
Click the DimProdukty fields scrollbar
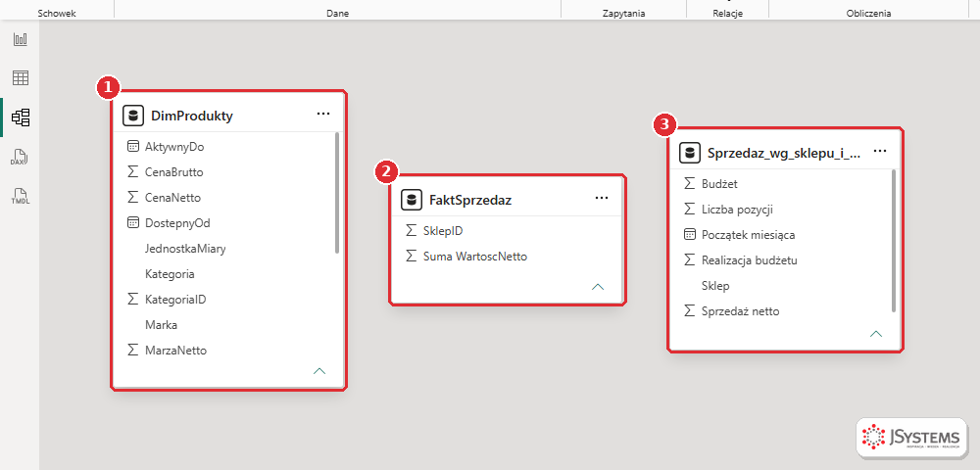coord(337,192)
